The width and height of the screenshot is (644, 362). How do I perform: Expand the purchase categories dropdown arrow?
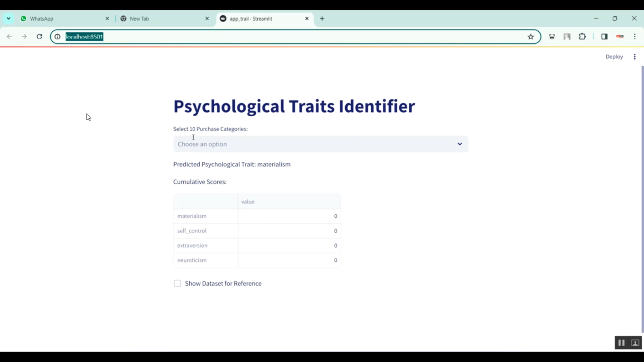459,144
